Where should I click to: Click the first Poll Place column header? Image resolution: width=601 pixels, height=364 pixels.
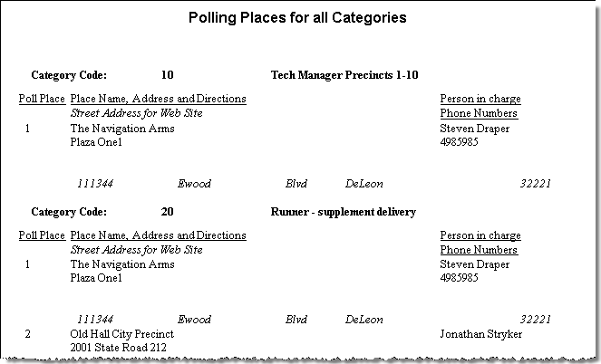(42, 99)
